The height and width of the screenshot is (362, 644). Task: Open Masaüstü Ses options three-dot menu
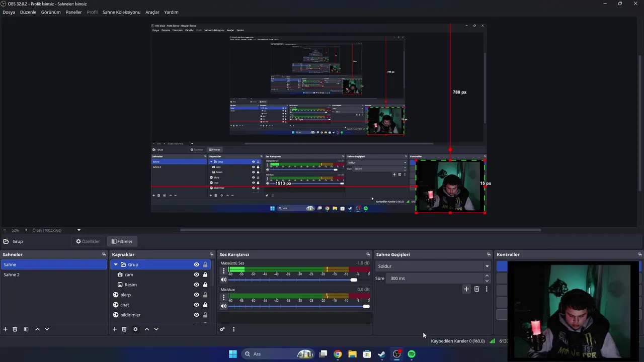coord(224,270)
